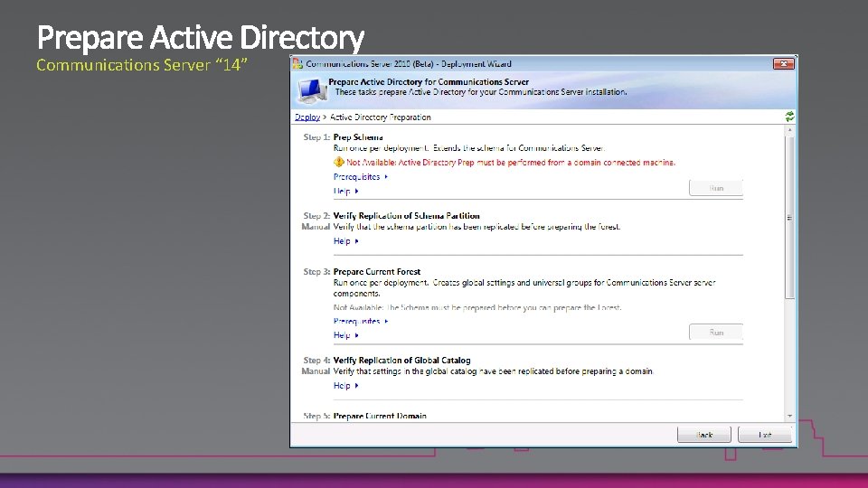Expand Help under Verify Replication of Global Catalog
868x488 pixels.
pyautogui.click(x=346, y=386)
